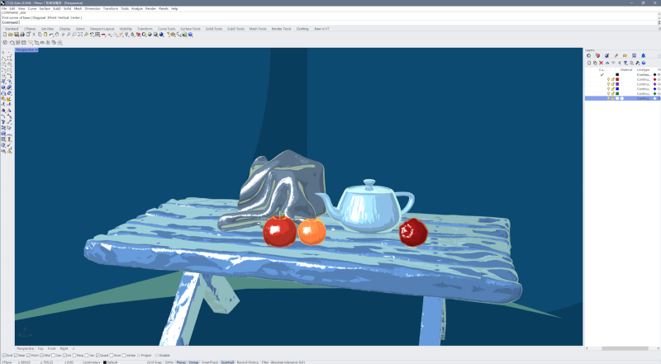This screenshot has height=364, width=661.
Task: Click the Zoom Extents icon
Action: coord(80,35)
